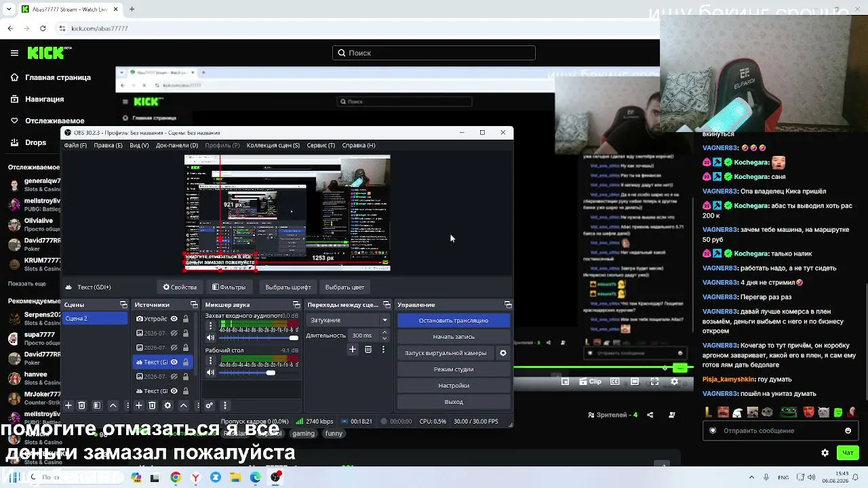Viewport: 868px width, 488px height.
Task: Open OBS Док-панели menu
Action: [x=177, y=145]
